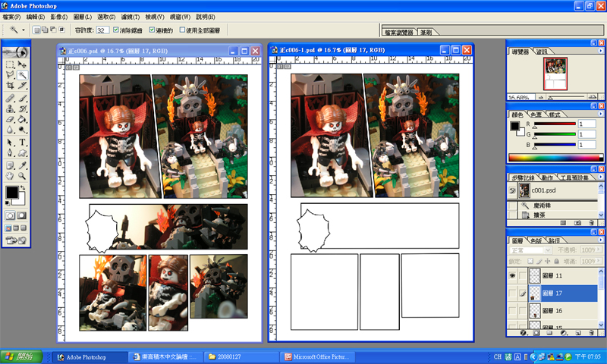Select the Slice tool
Image resolution: width=607 pixels, height=364 pixels.
coord(22,85)
